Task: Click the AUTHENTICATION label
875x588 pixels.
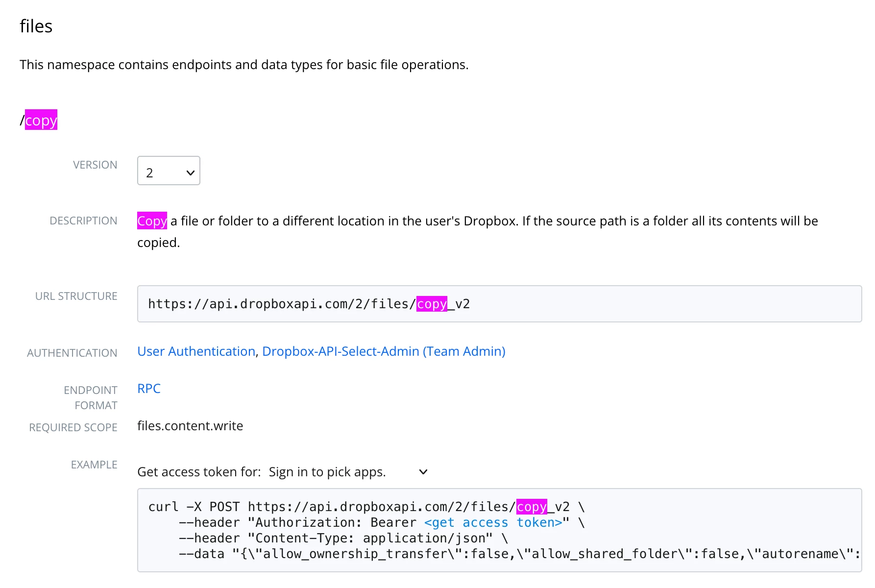Action: 72,353
